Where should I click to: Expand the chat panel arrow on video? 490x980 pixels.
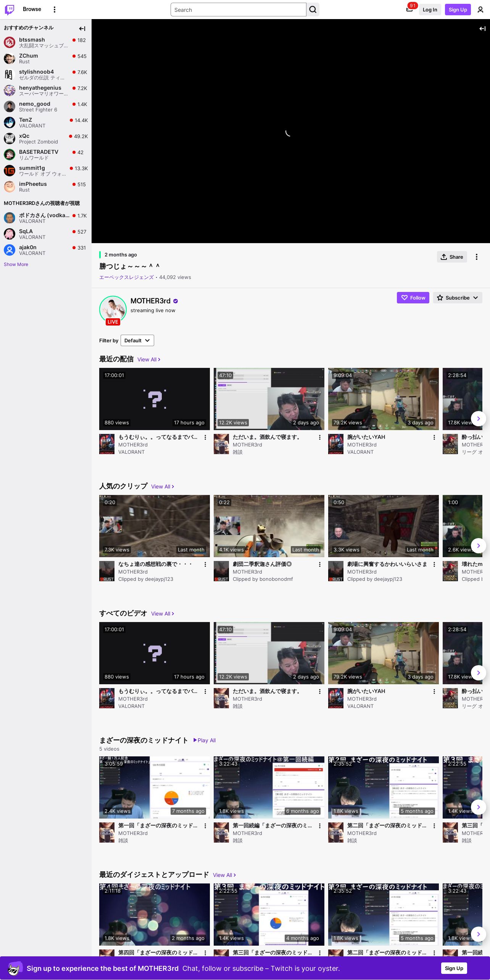pos(482,29)
